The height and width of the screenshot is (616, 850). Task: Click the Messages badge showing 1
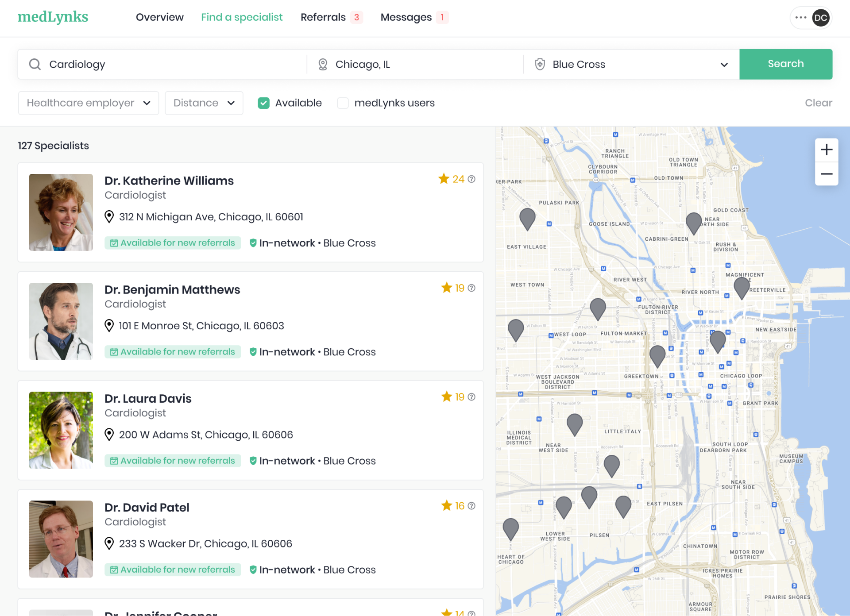pyautogui.click(x=442, y=17)
